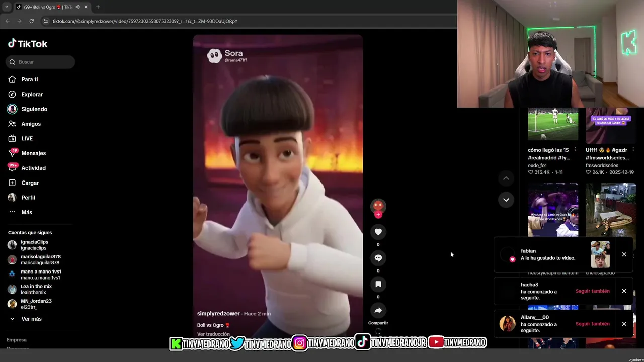Go forward in browser history
The height and width of the screenshot is (362, 644).
click(x=19, y=21)
